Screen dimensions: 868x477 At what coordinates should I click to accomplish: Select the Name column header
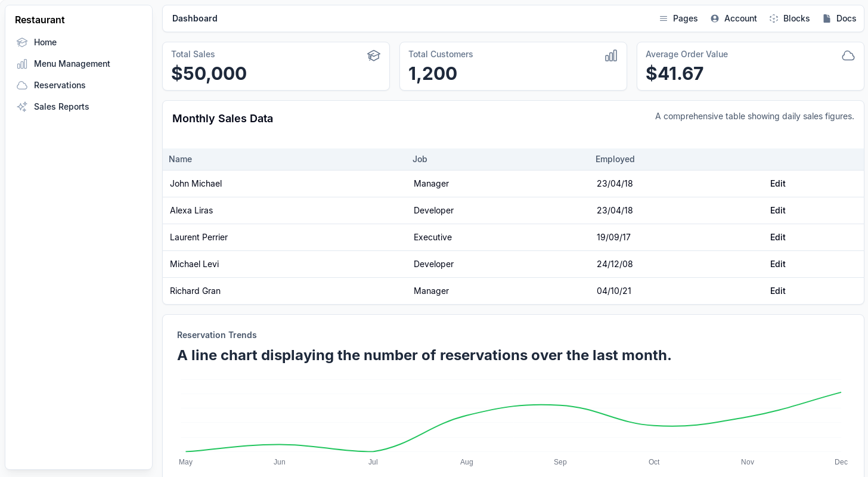click(x=180, y=159)
